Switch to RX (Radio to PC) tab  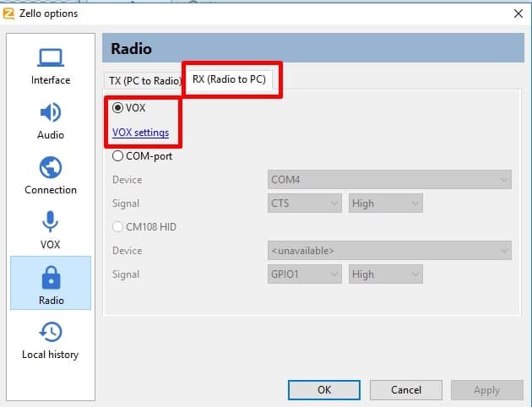click(228, 79)
